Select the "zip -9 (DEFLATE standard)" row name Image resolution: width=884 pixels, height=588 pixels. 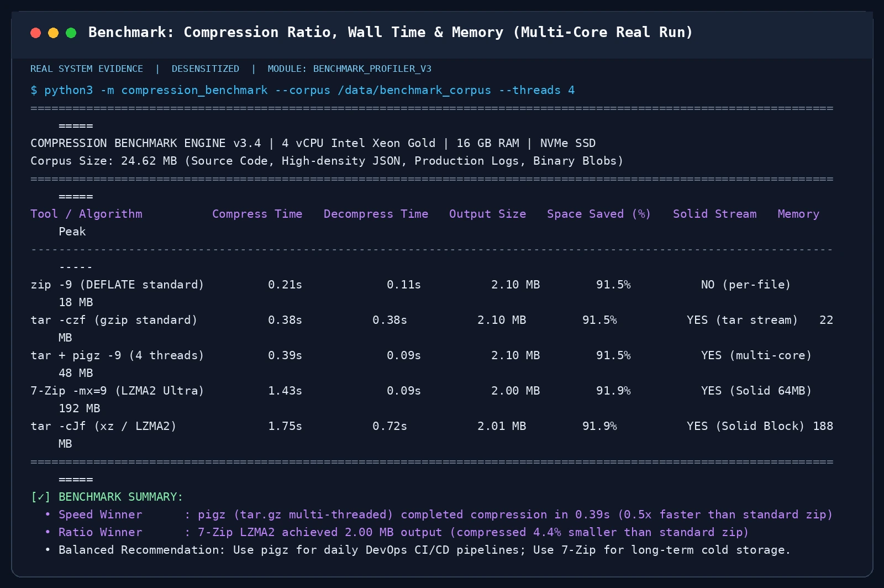click(x=117, y=285)
